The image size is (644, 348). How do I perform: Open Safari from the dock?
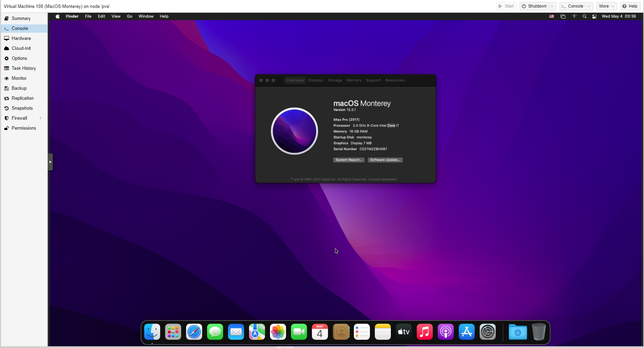point(194,332)
